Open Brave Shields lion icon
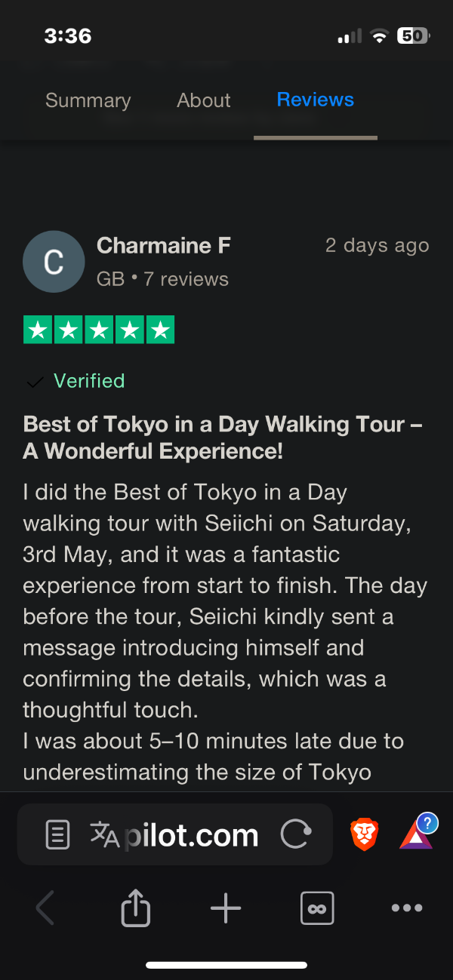The width and height of the screenshot is (453, 980). point(364,834)
